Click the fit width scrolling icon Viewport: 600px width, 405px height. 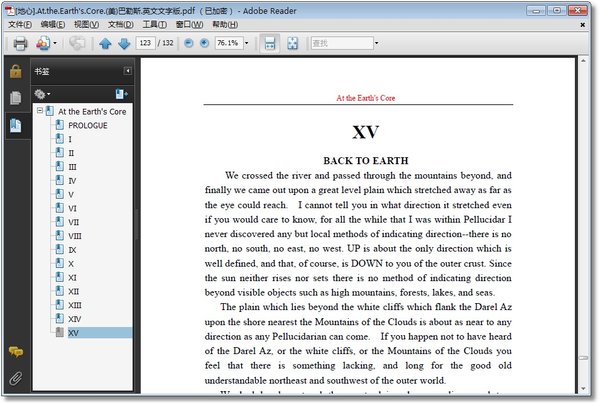point(268,44)
